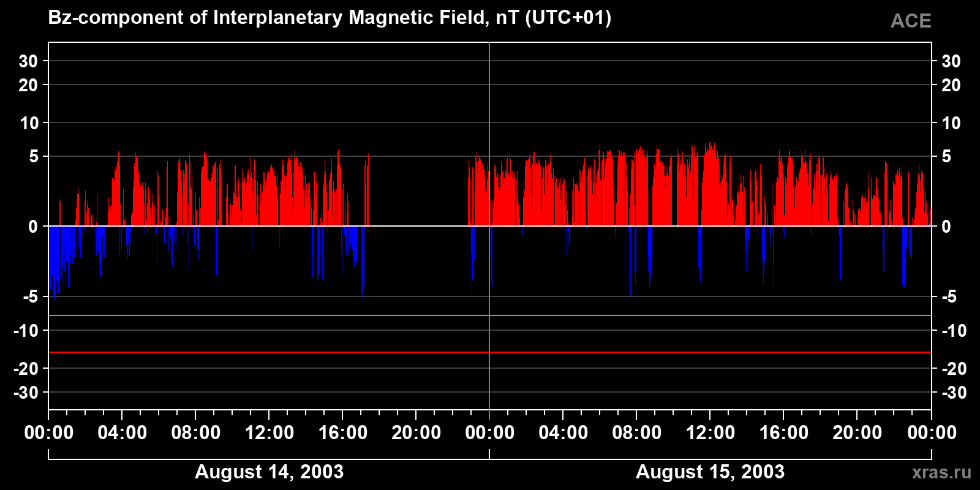Click the right axis value -5
980x490 pixels.
pos(949,297)
